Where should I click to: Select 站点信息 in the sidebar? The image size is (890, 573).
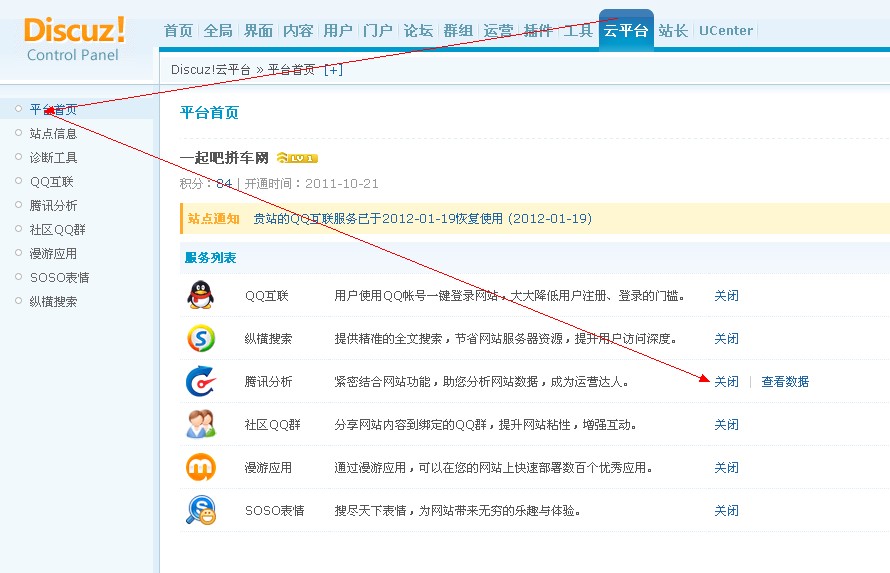coord(53,133)
